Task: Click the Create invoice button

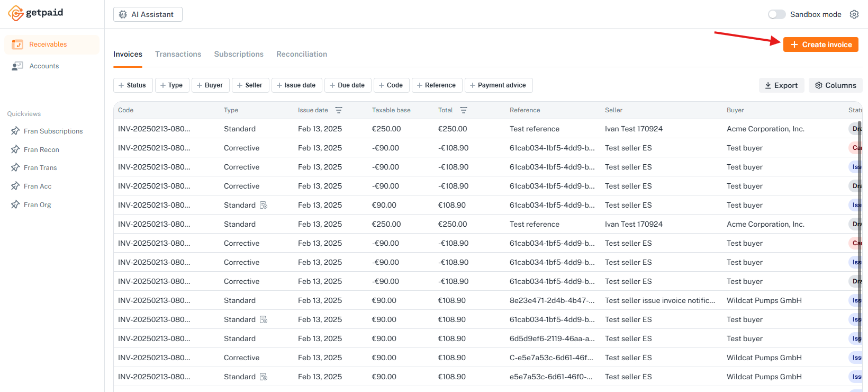Action: [x=821, y=44]
